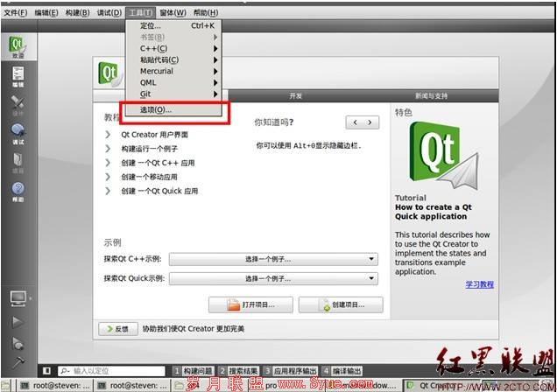Switch to second root@steven taskbar terminal
Image resolution: width=557 pixels, height=392 pixels.
(131, 385)
